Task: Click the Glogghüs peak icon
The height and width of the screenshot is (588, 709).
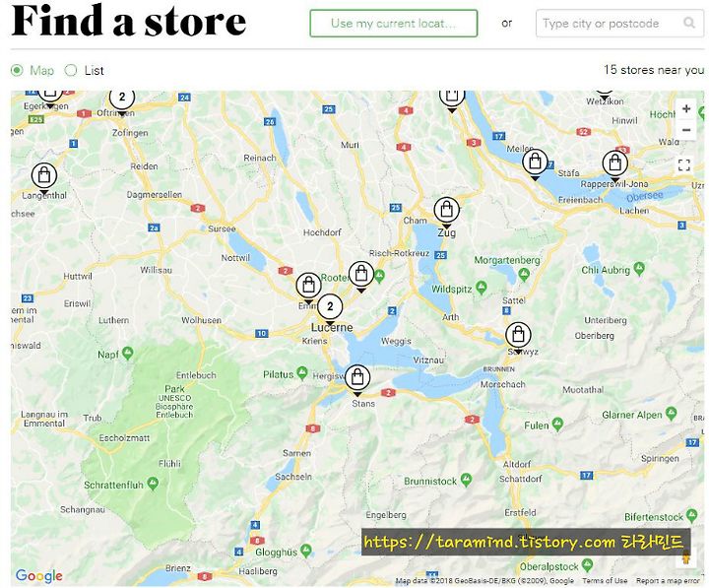Action: (x=306, y=551)
